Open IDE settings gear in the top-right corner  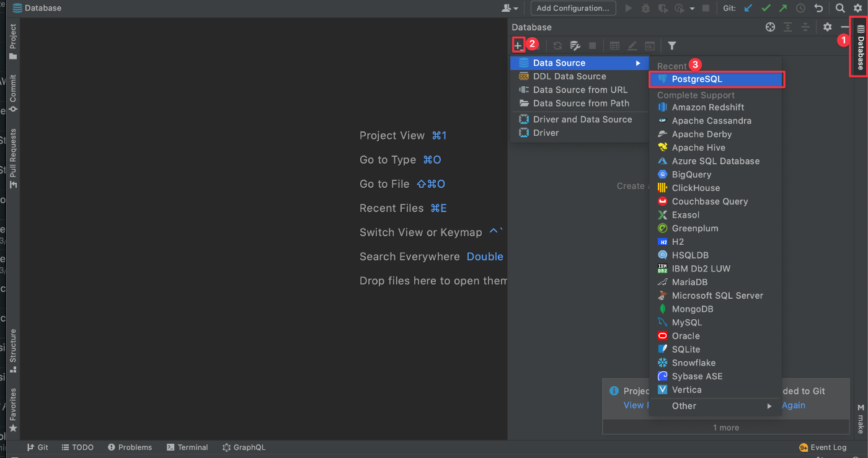[857, 8]
